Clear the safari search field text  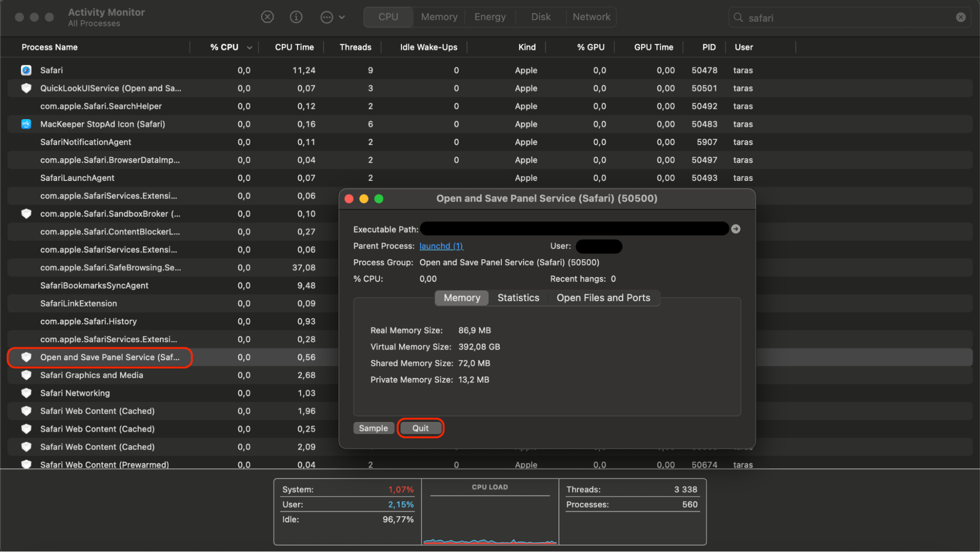960,18
